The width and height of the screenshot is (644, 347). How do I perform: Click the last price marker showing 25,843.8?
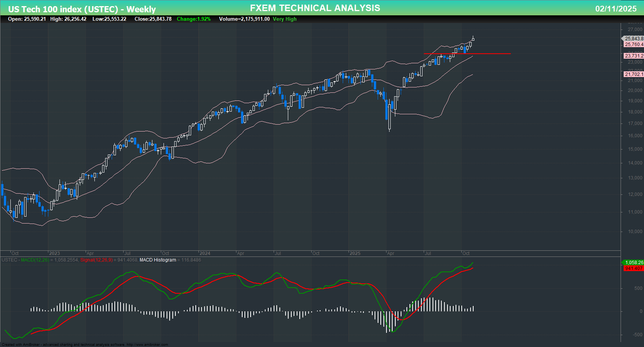[x=633, y=38]
